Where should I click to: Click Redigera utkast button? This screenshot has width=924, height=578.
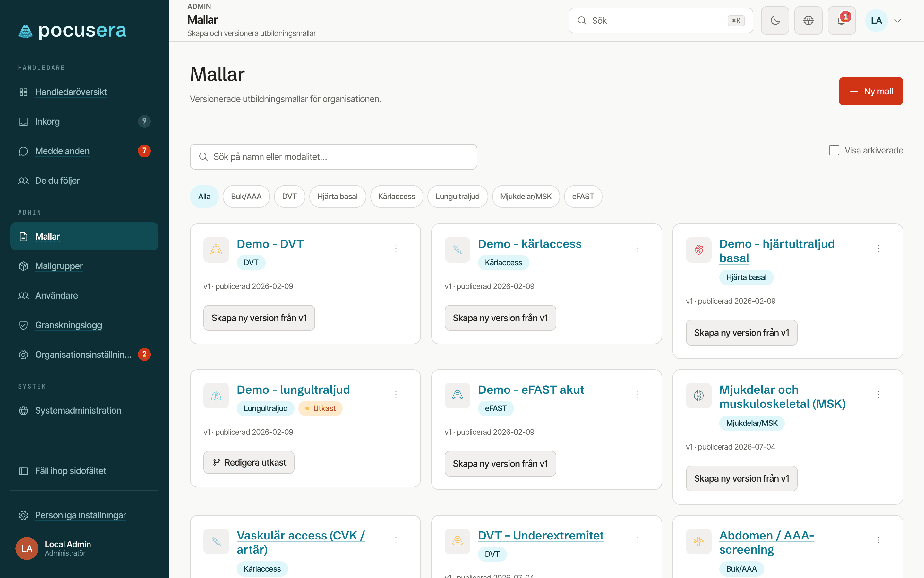(249, 462)
